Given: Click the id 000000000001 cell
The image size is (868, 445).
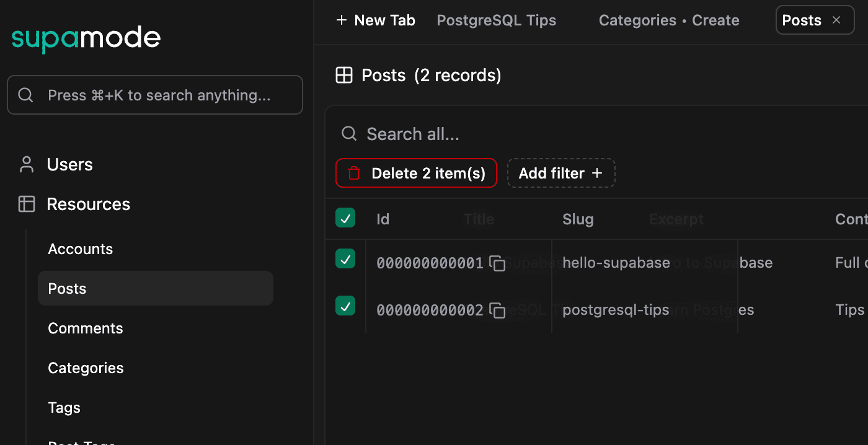Looking at the screenshot, I should point(430,263).
